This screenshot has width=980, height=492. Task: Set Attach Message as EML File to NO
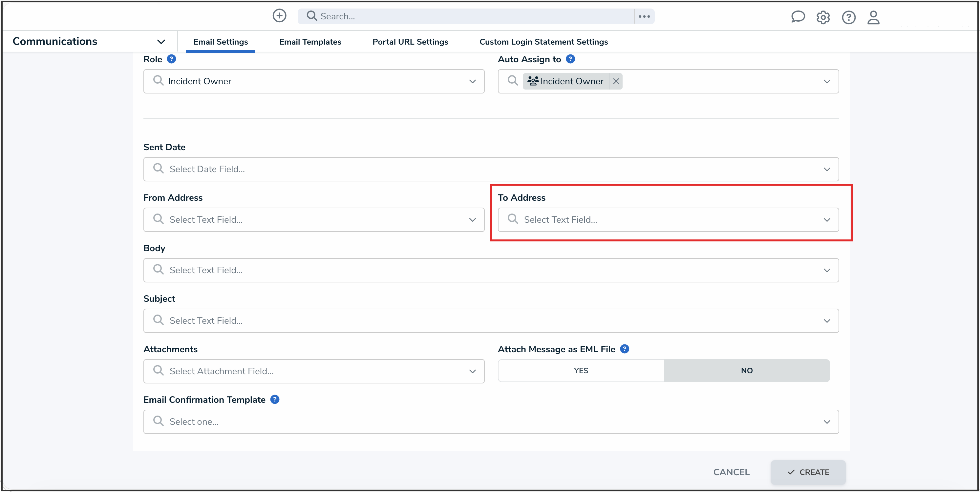point(746,370)
